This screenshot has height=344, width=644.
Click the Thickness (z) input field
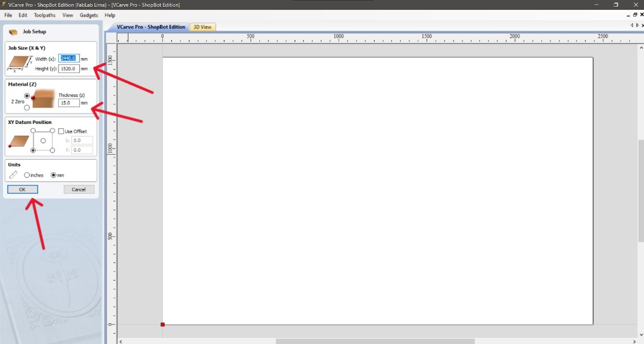[x=69, y=103]
